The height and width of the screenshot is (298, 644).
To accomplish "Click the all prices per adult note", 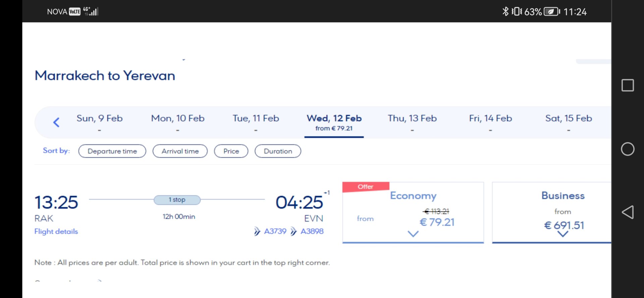I will tap(182, 263).
